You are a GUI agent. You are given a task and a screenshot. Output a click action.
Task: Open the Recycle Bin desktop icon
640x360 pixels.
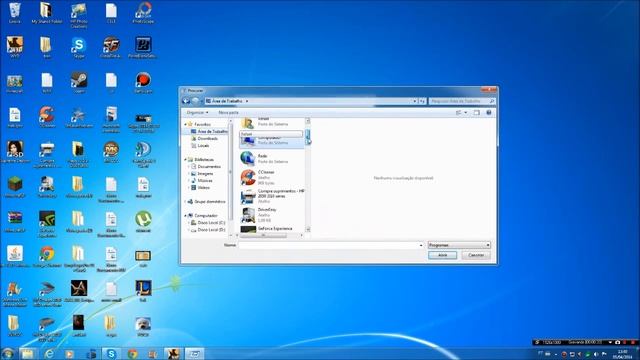click(15, 13)
